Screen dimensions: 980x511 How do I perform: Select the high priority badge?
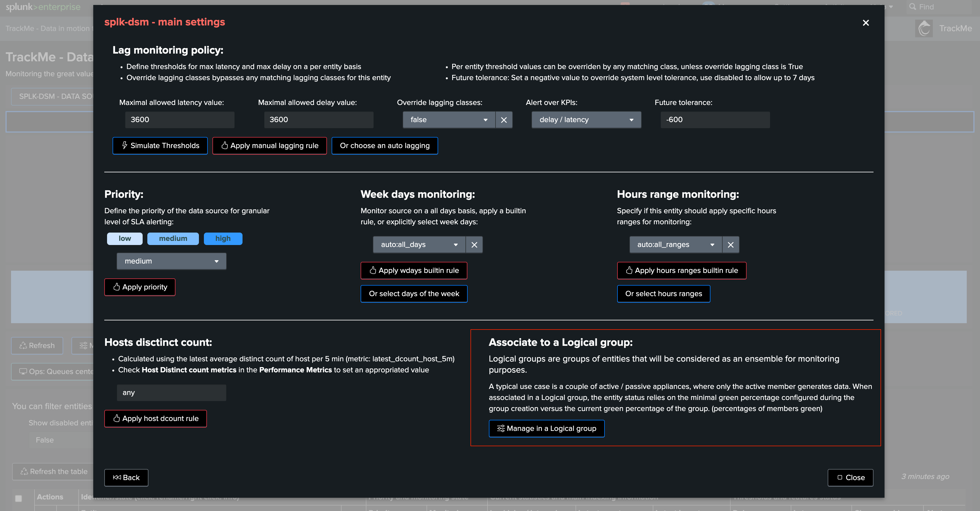[x=223, y=239]
